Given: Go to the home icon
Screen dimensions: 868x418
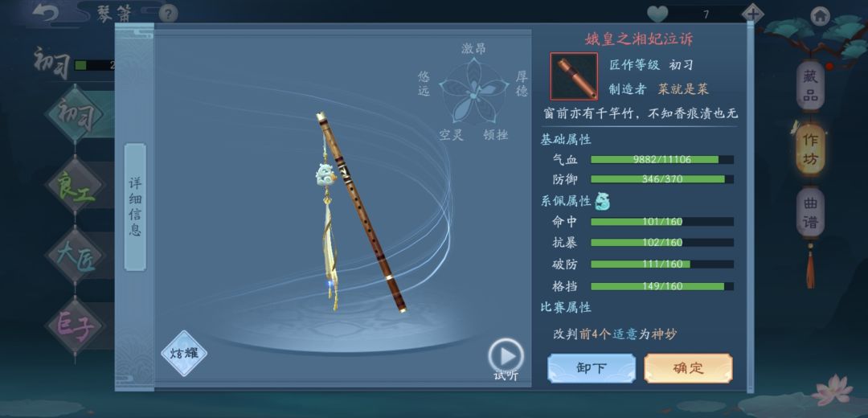Looking at the screenshot, I should coord(821,15).
